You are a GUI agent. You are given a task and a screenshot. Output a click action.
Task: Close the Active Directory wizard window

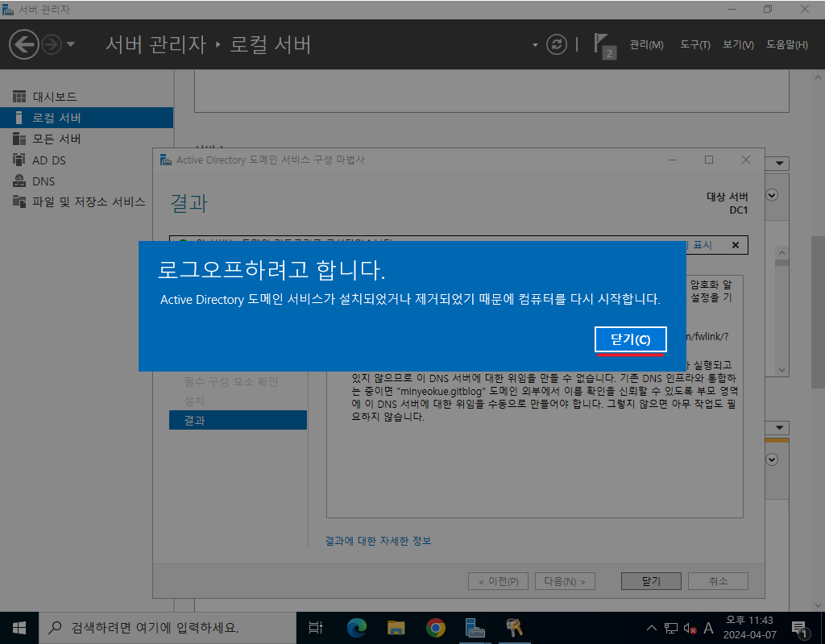pyautogui.click(x=745, y=160)
